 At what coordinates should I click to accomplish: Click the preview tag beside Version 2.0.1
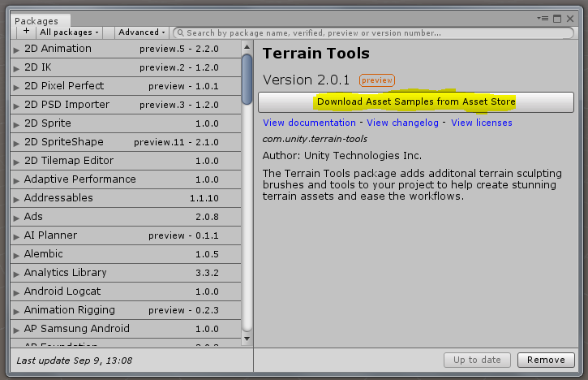point(377,80)
